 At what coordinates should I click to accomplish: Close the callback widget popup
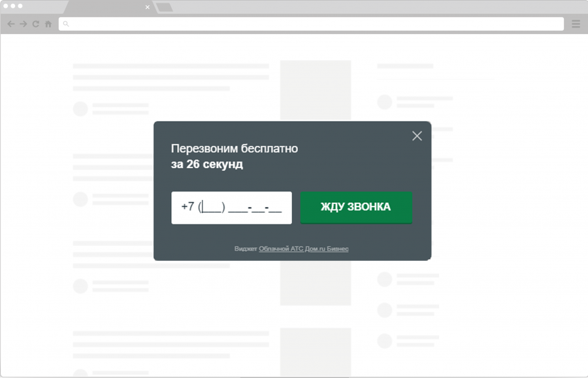pos(417,136)
